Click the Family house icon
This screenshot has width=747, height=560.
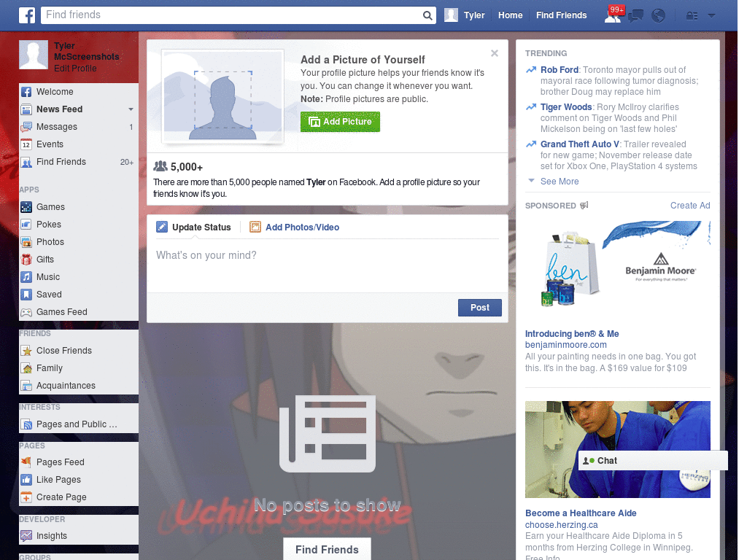[x=26, y=368]
